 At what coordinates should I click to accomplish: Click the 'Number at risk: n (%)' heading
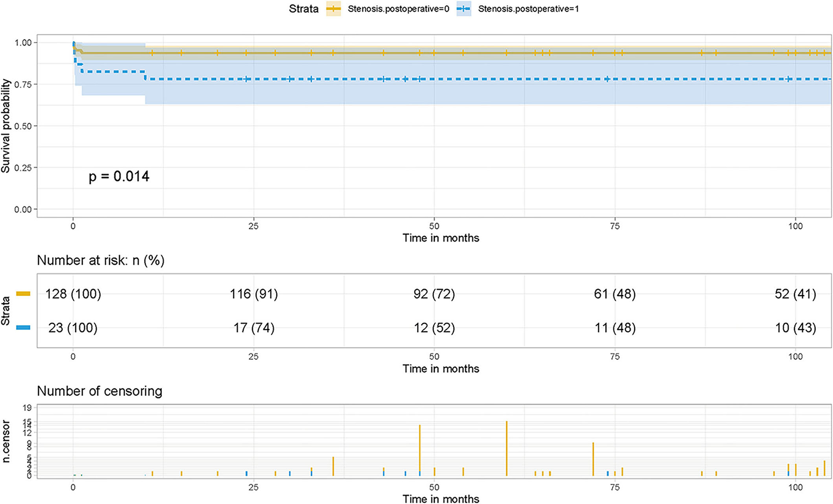(x=101, y=260)
